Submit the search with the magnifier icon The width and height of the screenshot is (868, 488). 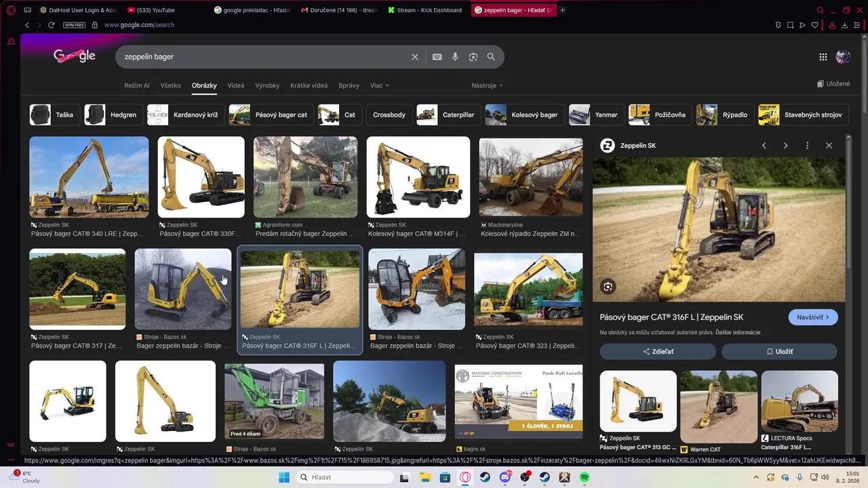pos(491,57)
